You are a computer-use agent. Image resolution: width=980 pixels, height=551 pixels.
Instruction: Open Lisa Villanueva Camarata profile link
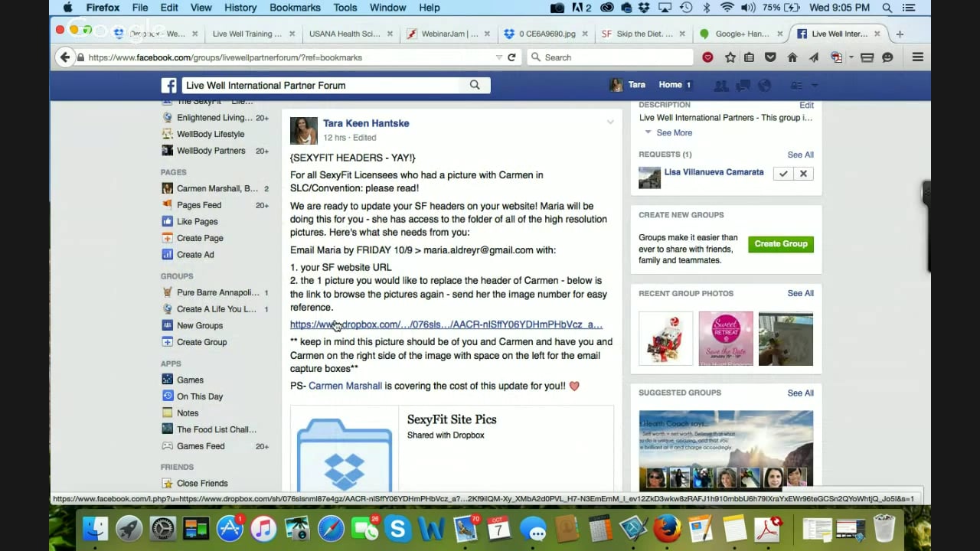click(714, 172)
